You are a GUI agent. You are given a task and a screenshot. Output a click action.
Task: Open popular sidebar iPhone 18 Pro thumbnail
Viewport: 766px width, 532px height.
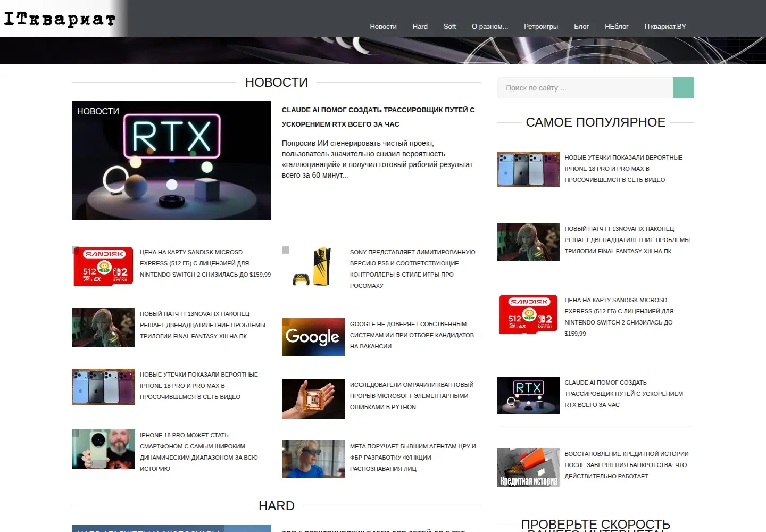click(x=528, y=169)
